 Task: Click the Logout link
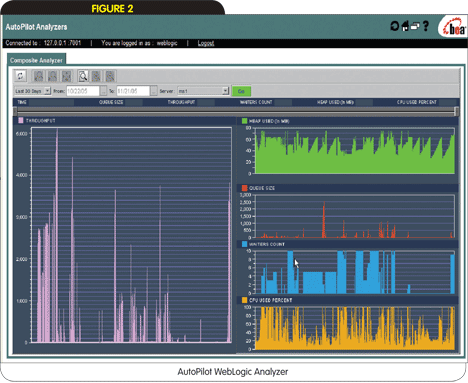tap(206, 43)
